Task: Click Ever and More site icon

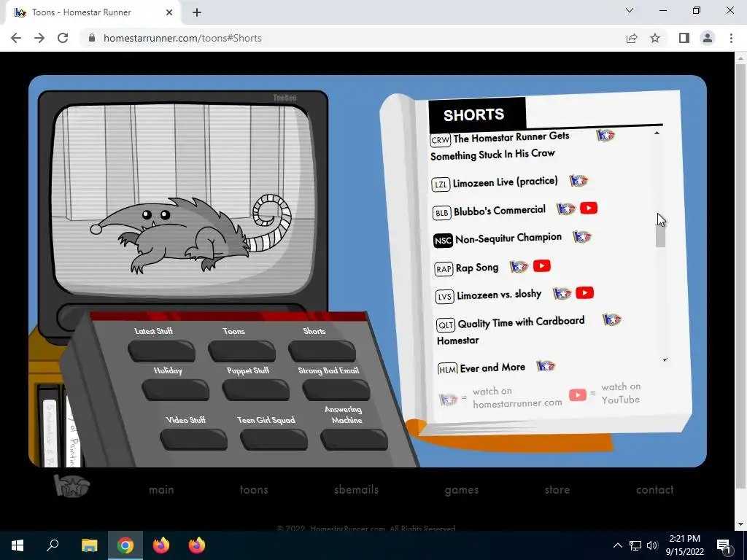Action: click(546, 366)
